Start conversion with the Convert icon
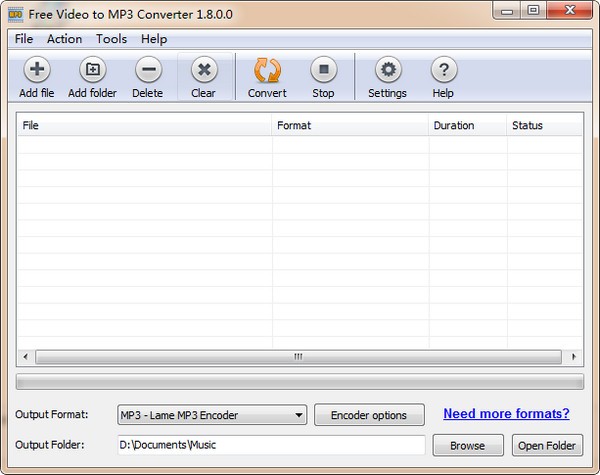 (x=267, y=70)
